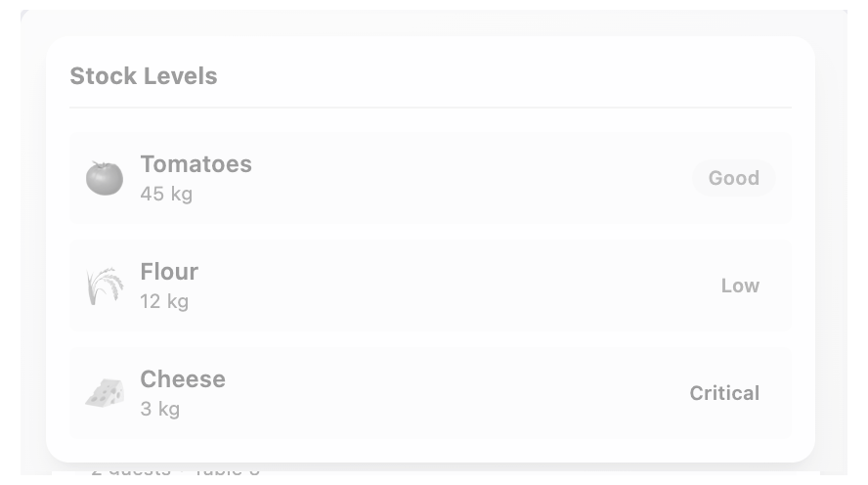Click the dimmed background above the card
868x485 pixels.
(x=430, y=22)
